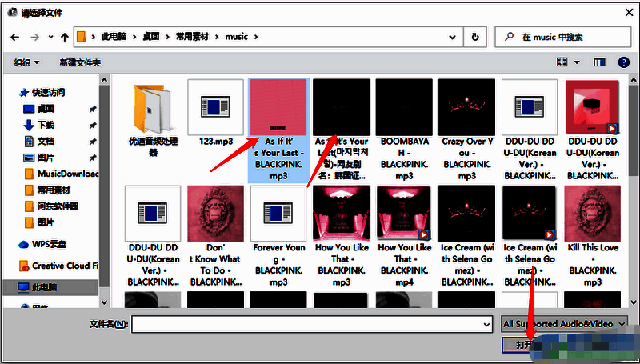Select 此电脑 in the sidebar
Viewport: 640px width, 364px height.
pyautogui.click(x=50, y=287)
